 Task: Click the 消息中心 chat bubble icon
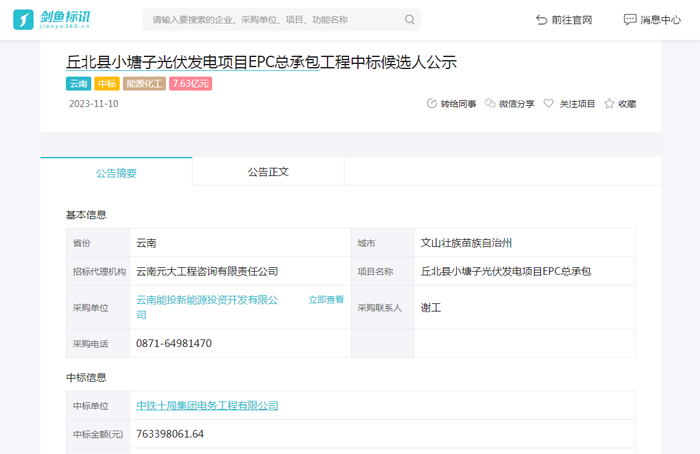(x=629, y=20)
